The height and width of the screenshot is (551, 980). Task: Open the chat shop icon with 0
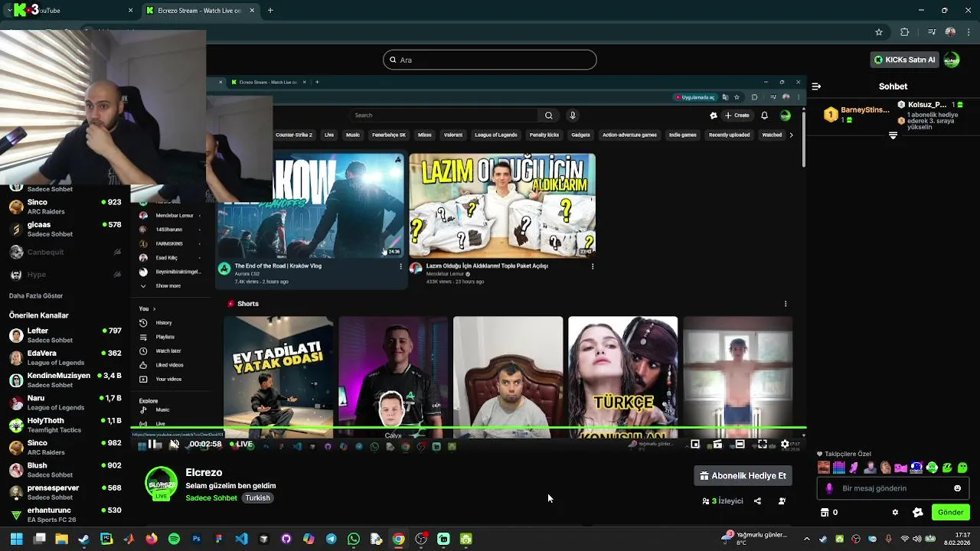(x=829, y=513)
